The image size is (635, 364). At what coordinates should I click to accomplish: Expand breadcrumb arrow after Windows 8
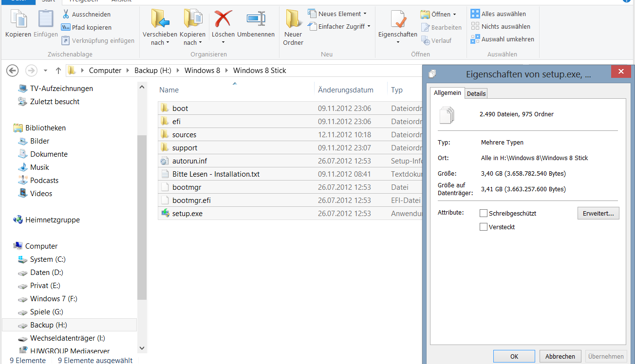tap(226, 71)
